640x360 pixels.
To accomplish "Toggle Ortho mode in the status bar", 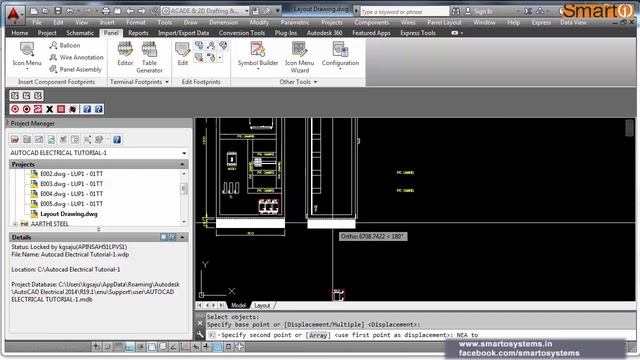I will coord(129,347).
